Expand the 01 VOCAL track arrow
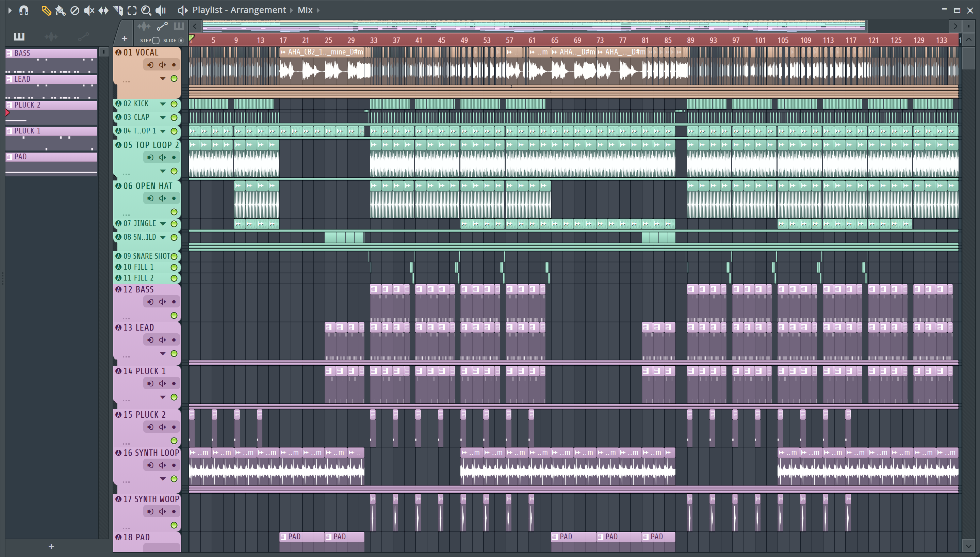980x557 pixels. (x=163, y=78)
